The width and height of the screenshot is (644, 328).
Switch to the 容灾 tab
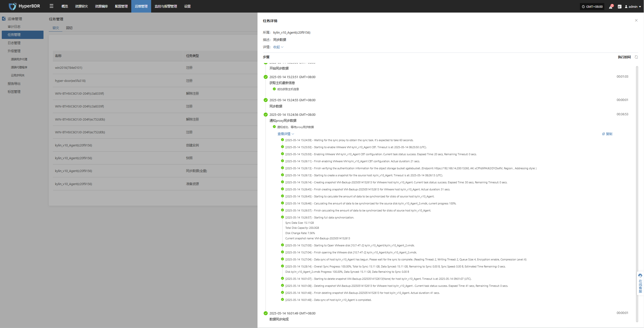[x=56, y=28]
